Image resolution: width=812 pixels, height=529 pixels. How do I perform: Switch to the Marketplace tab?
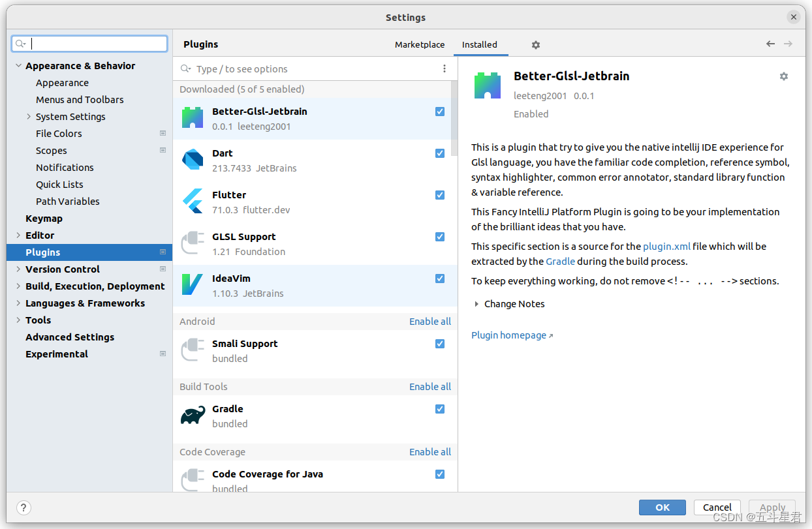click(420, 44)
